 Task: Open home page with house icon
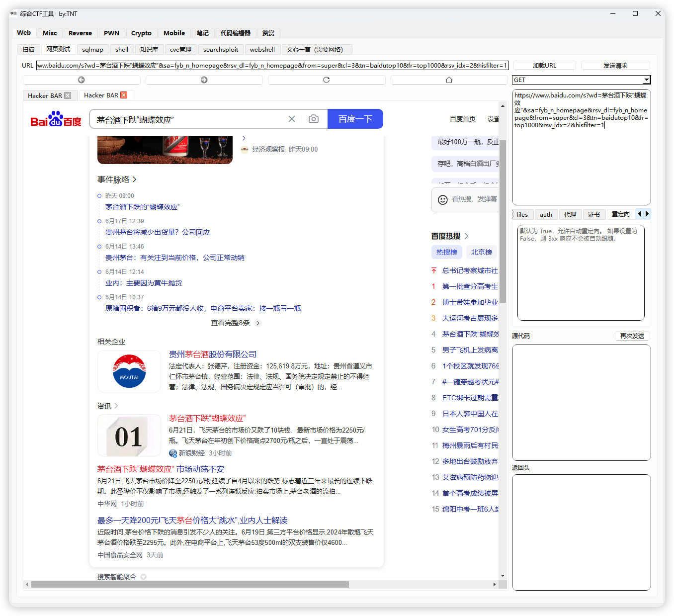pyautogui.click(x=449, y=80)
